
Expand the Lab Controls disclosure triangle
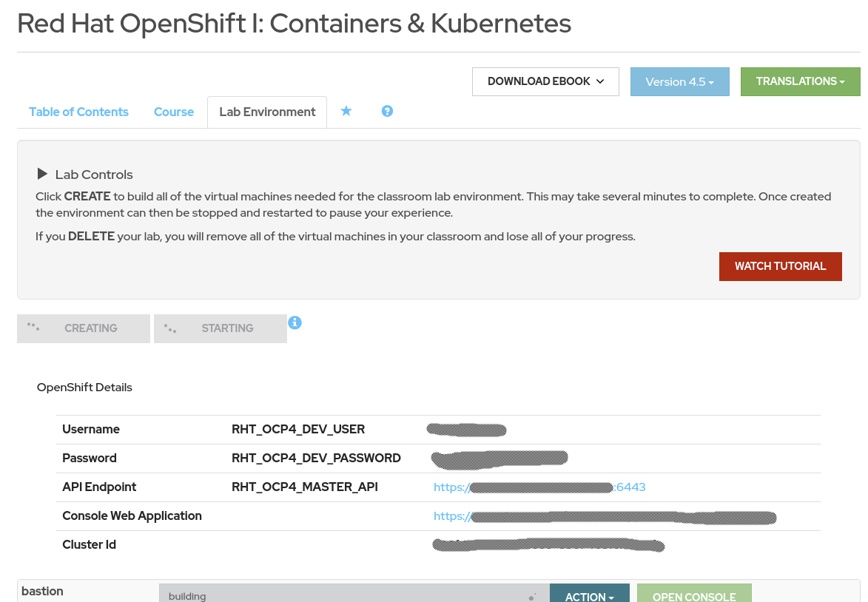coord(42,175)
